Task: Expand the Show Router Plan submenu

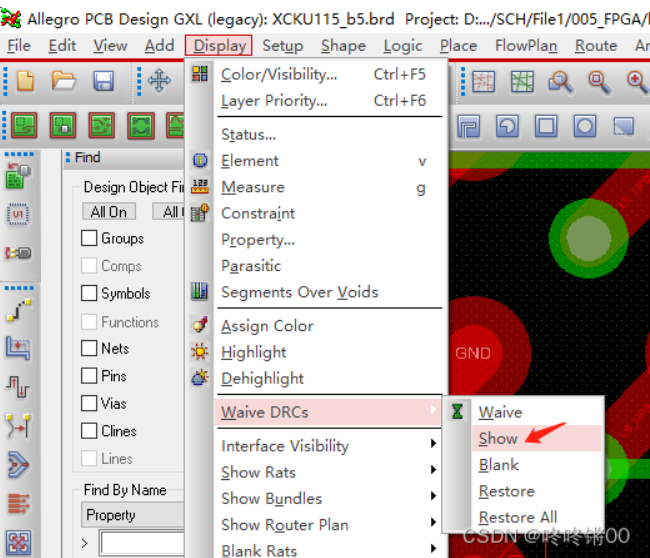Action: pos(330,524)
